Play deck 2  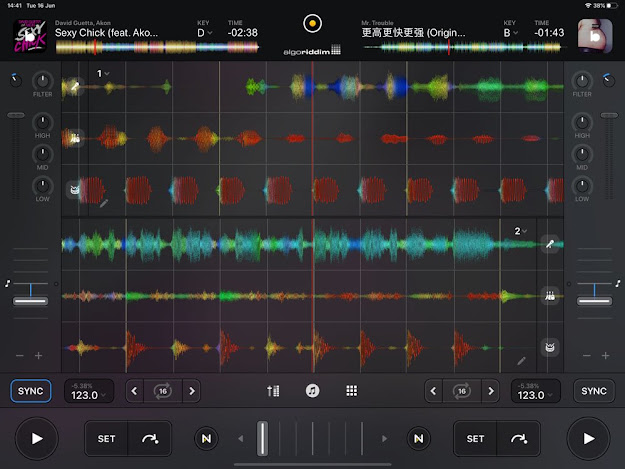pyautogui.click(x=588, y=438)
